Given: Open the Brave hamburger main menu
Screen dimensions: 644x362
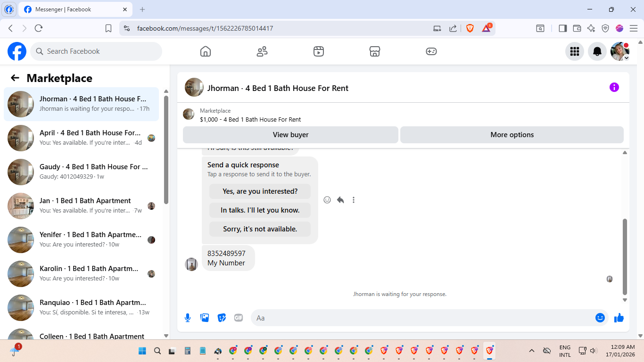Looking at the screenshot, I should point(634,28).
